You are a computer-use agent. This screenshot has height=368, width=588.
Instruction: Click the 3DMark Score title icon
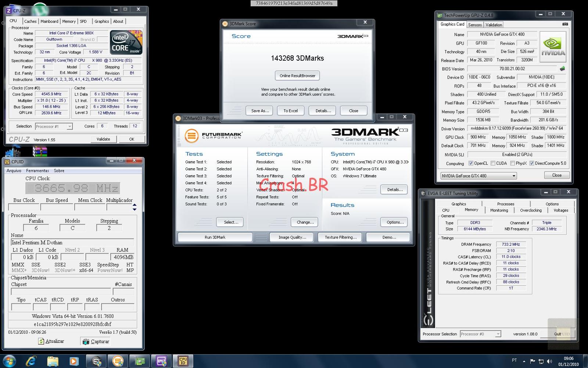pyautogui.click(x=225, y=24)
